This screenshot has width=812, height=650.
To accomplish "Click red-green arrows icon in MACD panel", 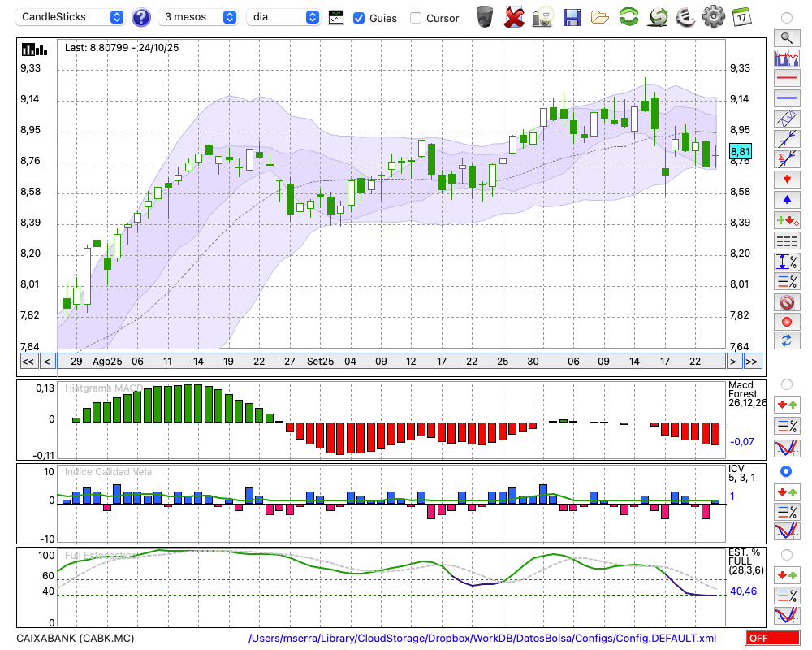I will tap(787, 405).
